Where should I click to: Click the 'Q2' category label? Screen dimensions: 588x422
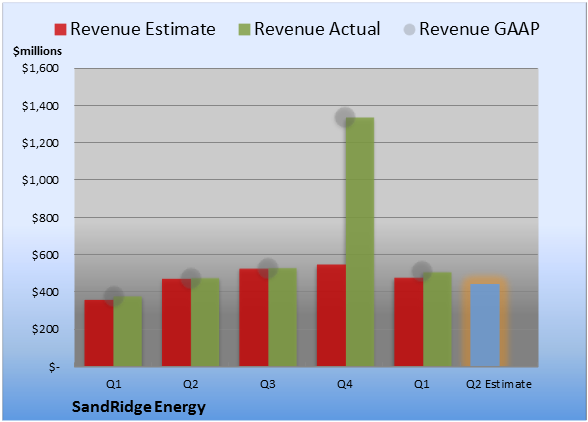(190, 384)
